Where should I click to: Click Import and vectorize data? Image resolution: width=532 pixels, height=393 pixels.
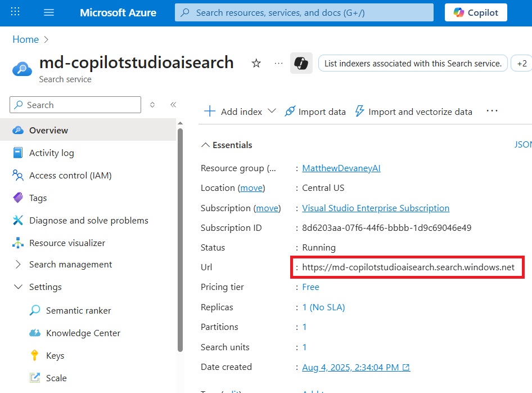tap(413, 111)
